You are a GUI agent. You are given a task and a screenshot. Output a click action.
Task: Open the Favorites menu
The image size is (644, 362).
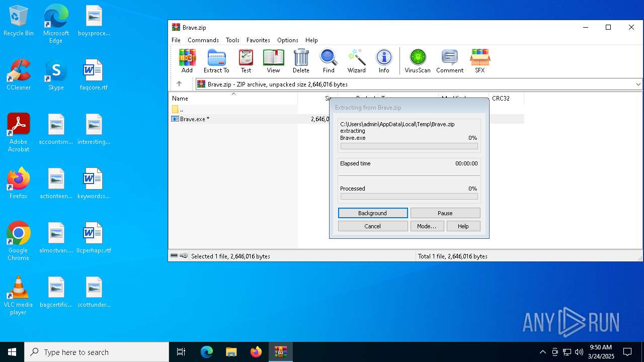click(258, 40)
